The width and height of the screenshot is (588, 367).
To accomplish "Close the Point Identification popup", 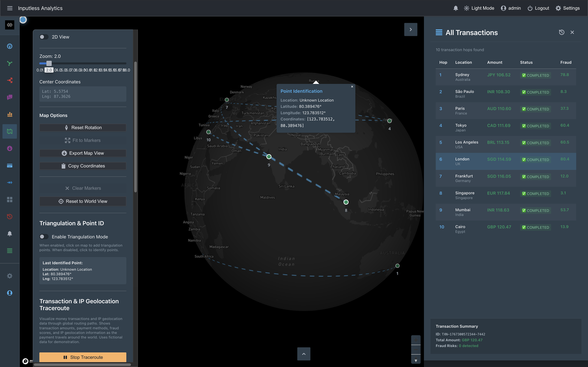I will coord(352,87).
